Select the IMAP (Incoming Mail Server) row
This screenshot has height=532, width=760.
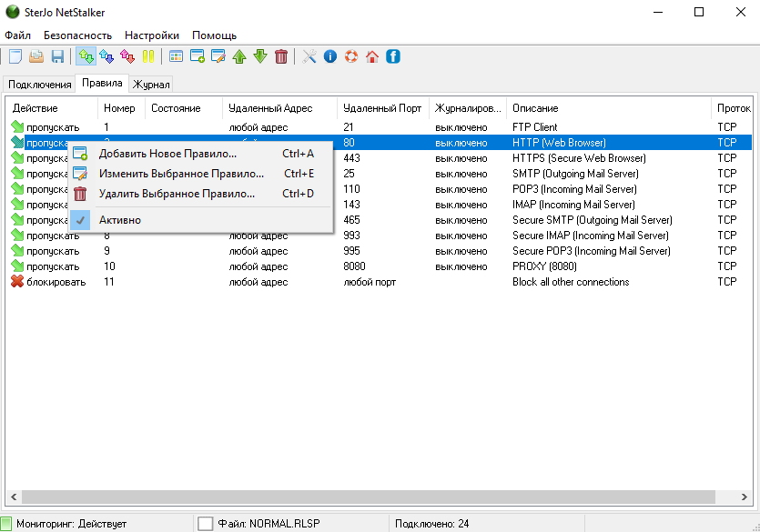(x=380, y=205)
